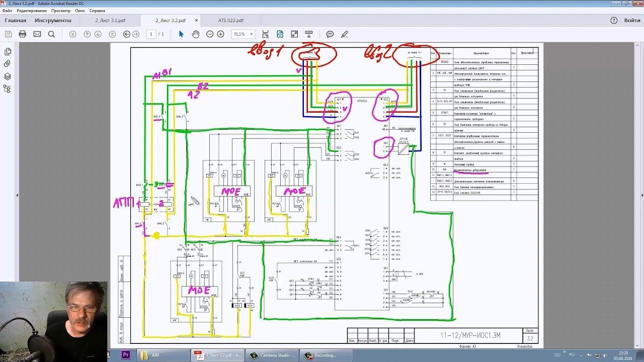This screenshot has width=644, height=362.
Task: Click the volume speaker tray icon
Action: pos(605,355)
